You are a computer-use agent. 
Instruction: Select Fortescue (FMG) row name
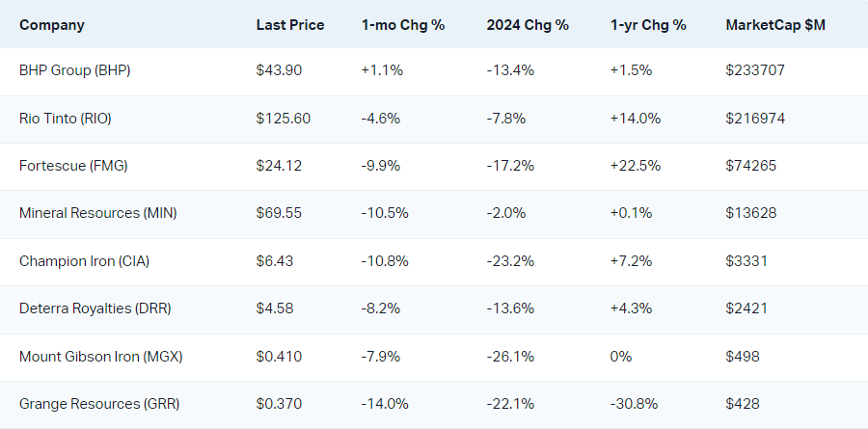coord(73,165)
